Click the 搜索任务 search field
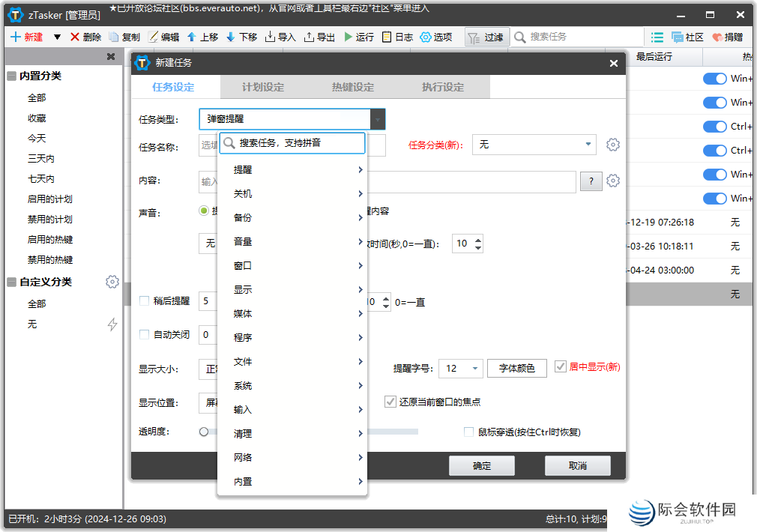Screen dimensions: 757x532 point(577,36)
